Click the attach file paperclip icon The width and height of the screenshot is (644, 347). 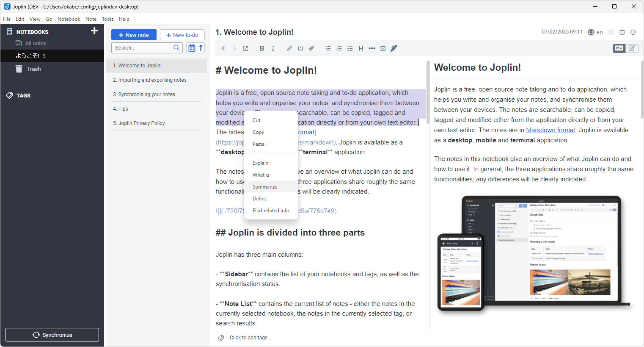tap(311, 48)
